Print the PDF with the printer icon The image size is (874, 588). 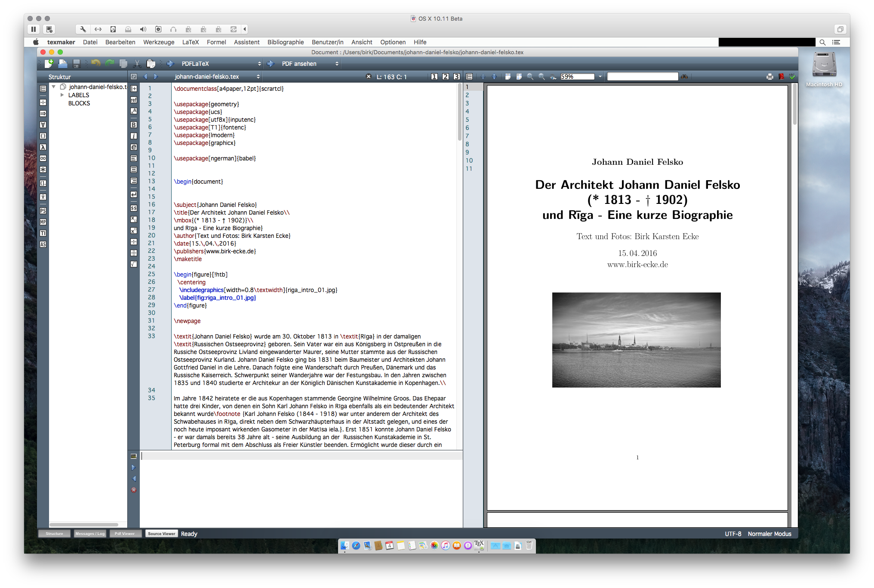770,77
